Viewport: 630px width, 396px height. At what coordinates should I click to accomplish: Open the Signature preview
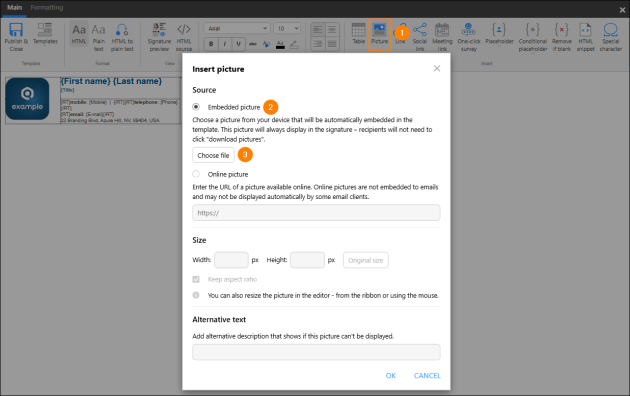pyautogui.click(x=159, y=37)
